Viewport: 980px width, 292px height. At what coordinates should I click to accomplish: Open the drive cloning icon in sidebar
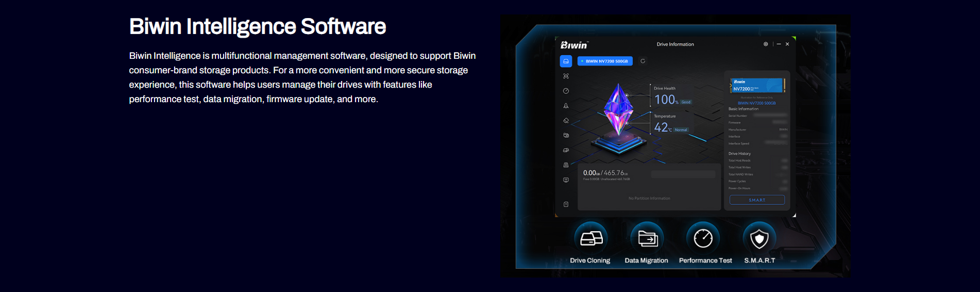pos(566,150)
